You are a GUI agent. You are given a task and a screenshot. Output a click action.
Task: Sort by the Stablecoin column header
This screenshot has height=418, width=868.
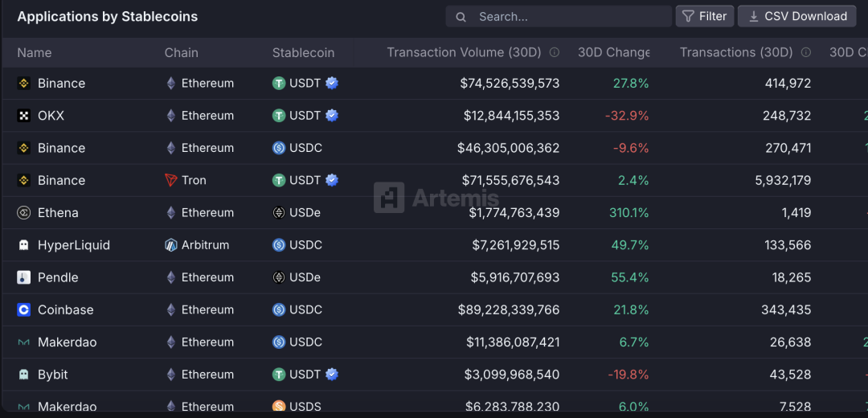click(x=303, y=52)
